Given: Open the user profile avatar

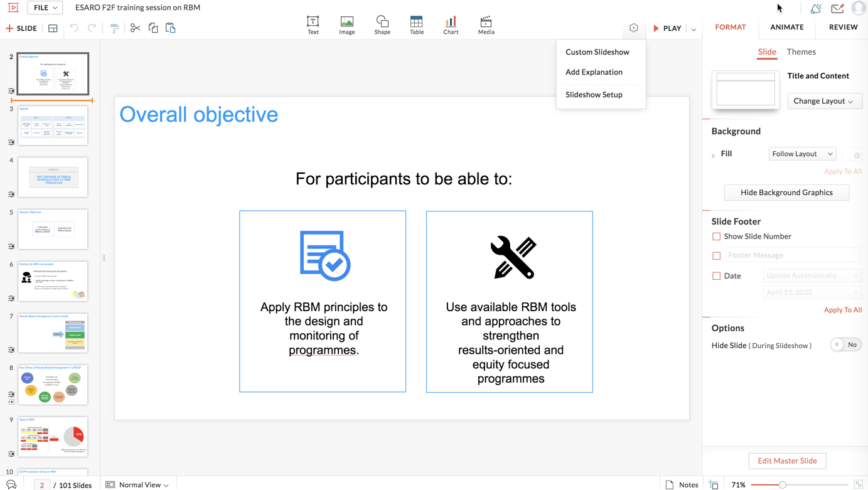Looking at the screenshot, I should pos(859,8).
